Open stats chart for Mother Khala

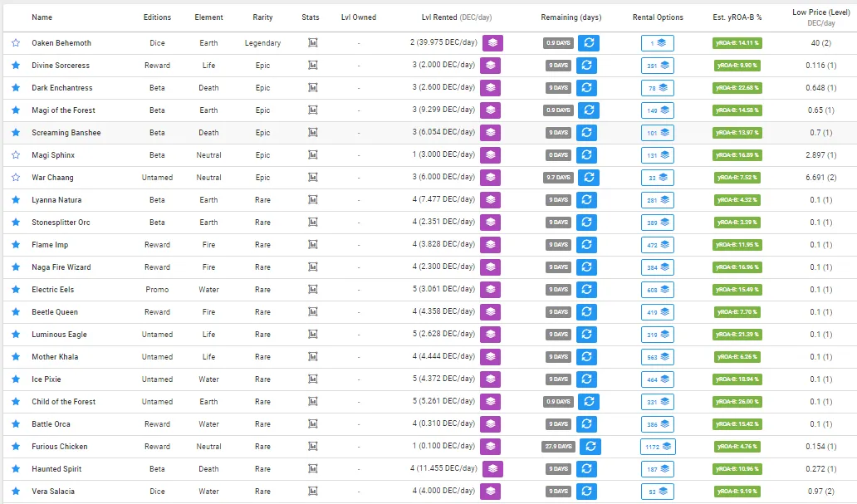coord(312,356)
